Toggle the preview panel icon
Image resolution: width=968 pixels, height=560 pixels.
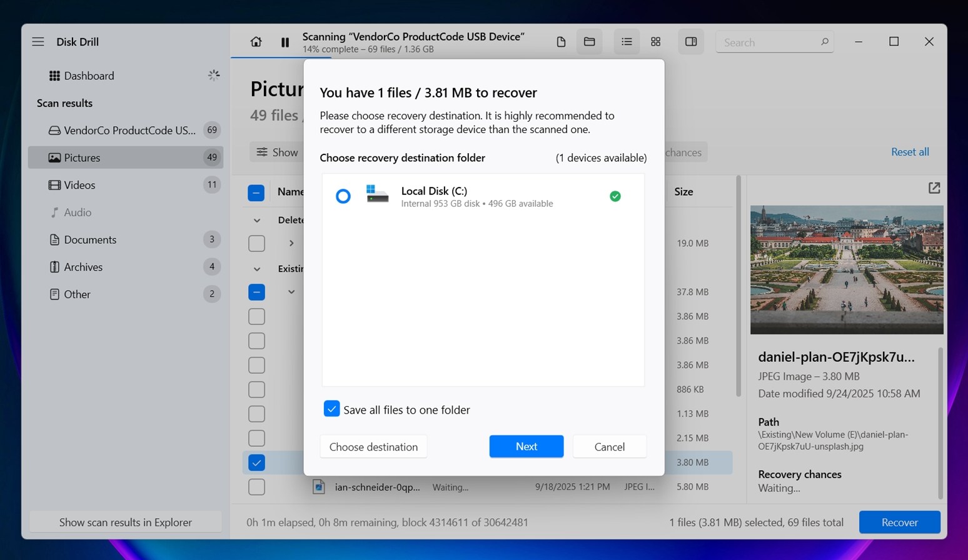(691, 42)
